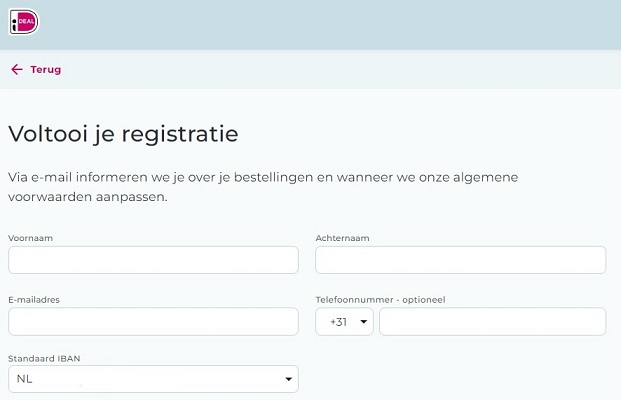Click the iDEAL logo
The height and width of the screenshot is (400, 621).
point(24,22)
